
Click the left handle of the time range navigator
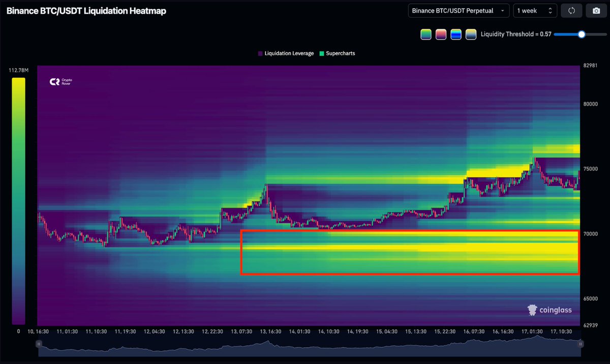point(39,344)
